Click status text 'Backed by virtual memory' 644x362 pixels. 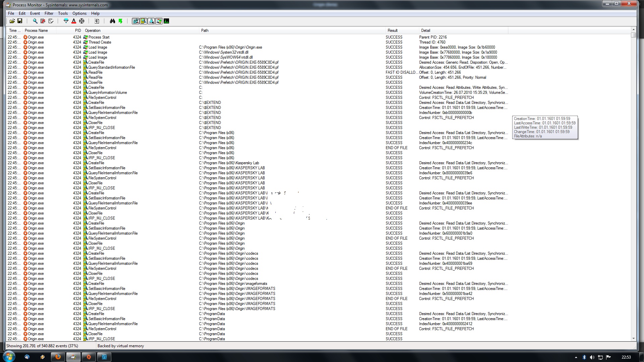121,346
